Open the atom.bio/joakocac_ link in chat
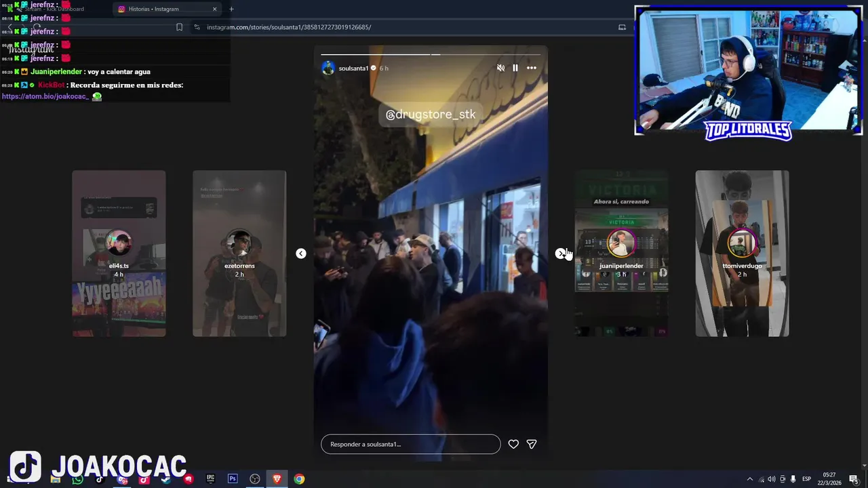The width and height of the screenshot is (868, 488). [x=45, y=96]
